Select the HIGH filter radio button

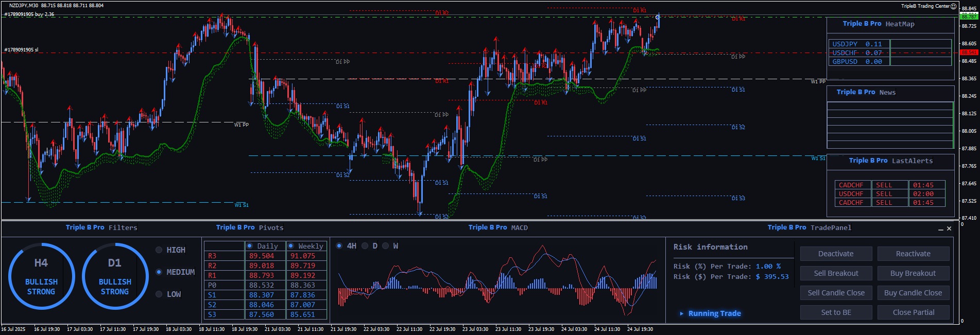159,250
